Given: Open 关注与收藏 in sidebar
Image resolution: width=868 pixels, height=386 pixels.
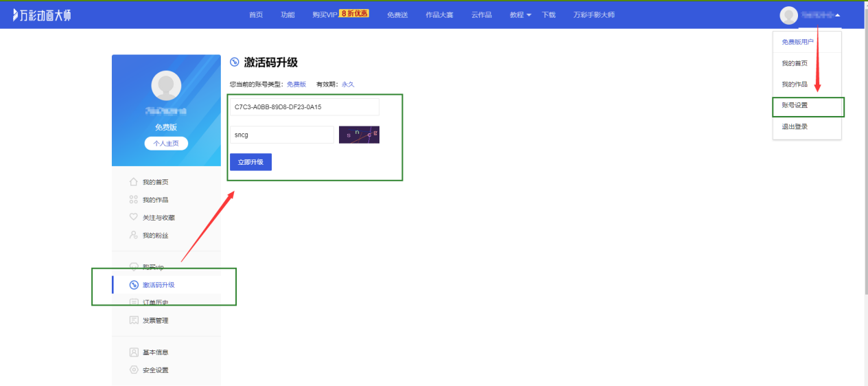Looking at the screenshot, I should point(159,218).
